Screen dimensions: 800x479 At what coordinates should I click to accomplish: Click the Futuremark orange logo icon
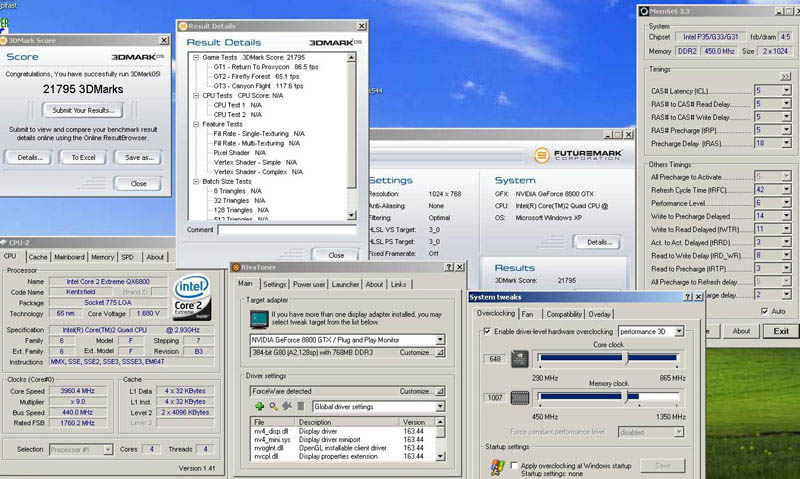(541, 155)
